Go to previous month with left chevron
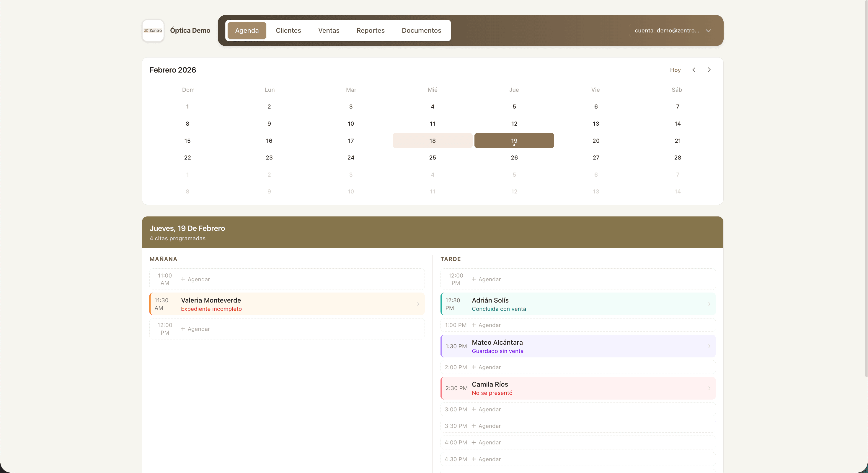868x473 pixels. tap(694, 70)
